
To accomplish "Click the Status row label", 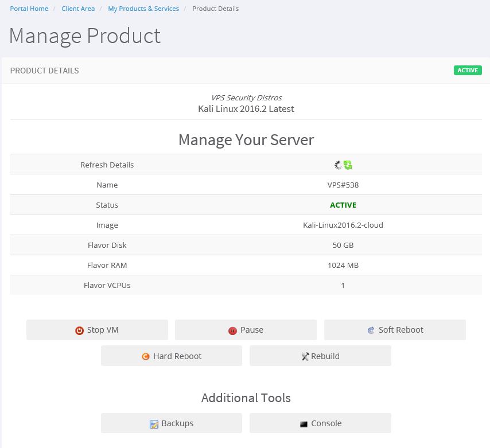I will [107, 205].
